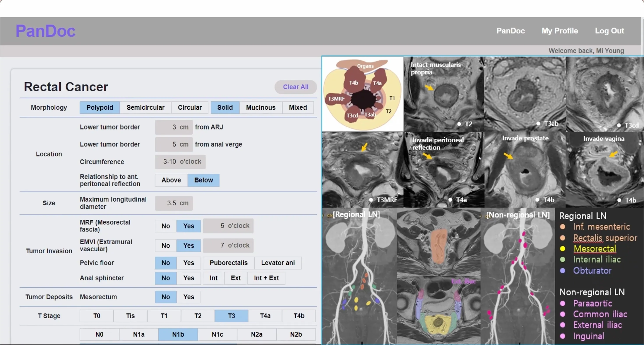Choose the N2a stage option

257,334
